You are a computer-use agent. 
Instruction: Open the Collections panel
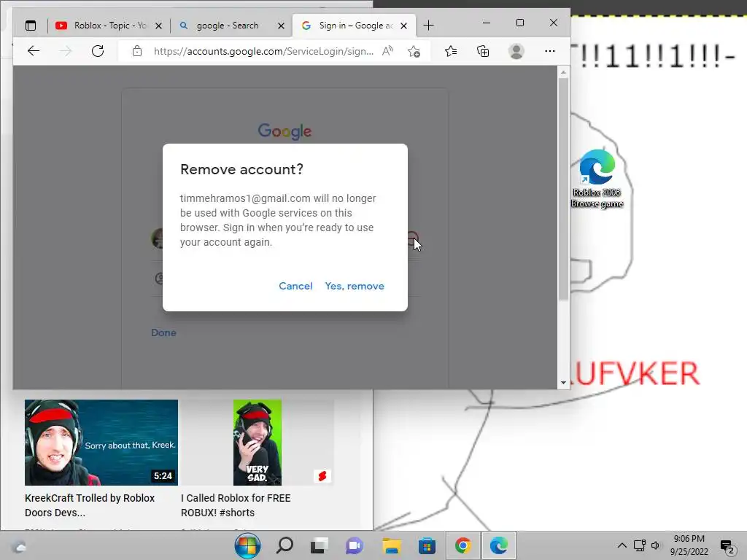click(x=483, y=51)
